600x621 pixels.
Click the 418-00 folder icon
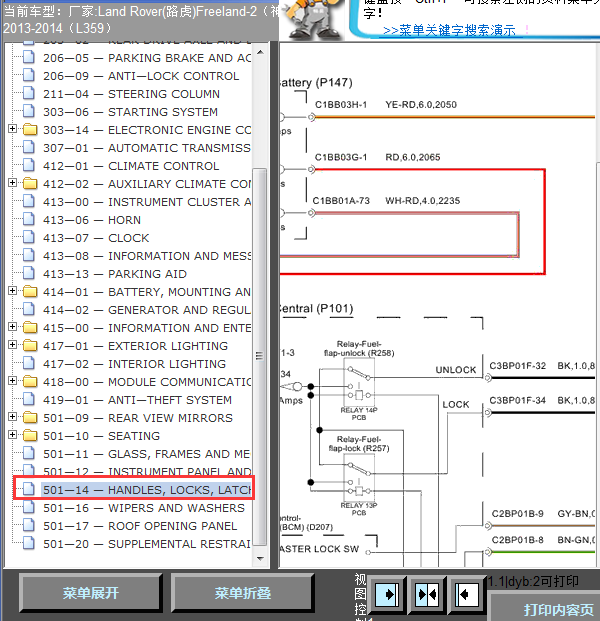click(30, 381)
